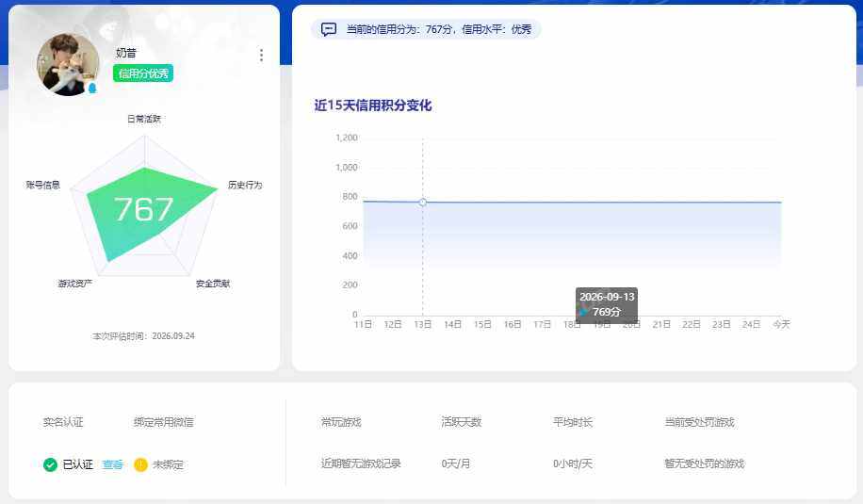The width and height of the screenshot is (863, 504).
Task: Click the 24日 label on the chart axis
Action: [751, 325]
